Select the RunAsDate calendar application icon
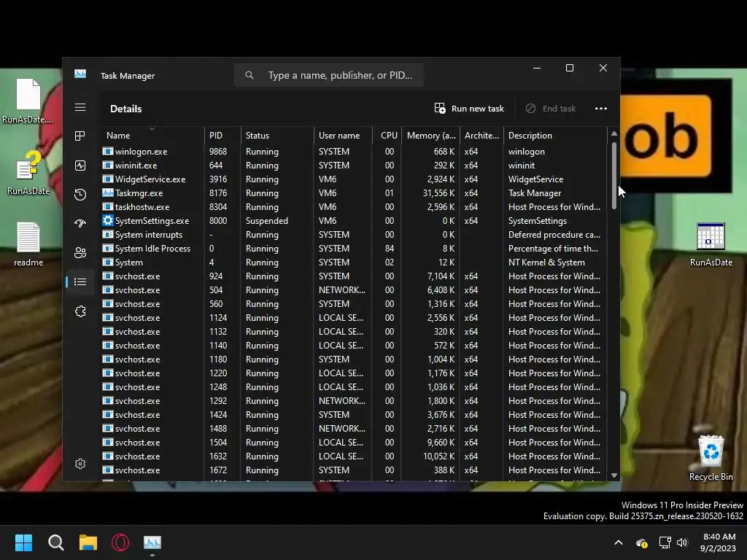The width and height of the screenshot is (747, 560). tap(711, 244)
